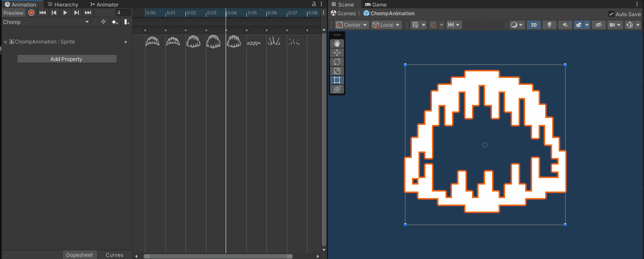Switch to Dopesheet view
Screen dimensions: 644x259
click(79, 255)
